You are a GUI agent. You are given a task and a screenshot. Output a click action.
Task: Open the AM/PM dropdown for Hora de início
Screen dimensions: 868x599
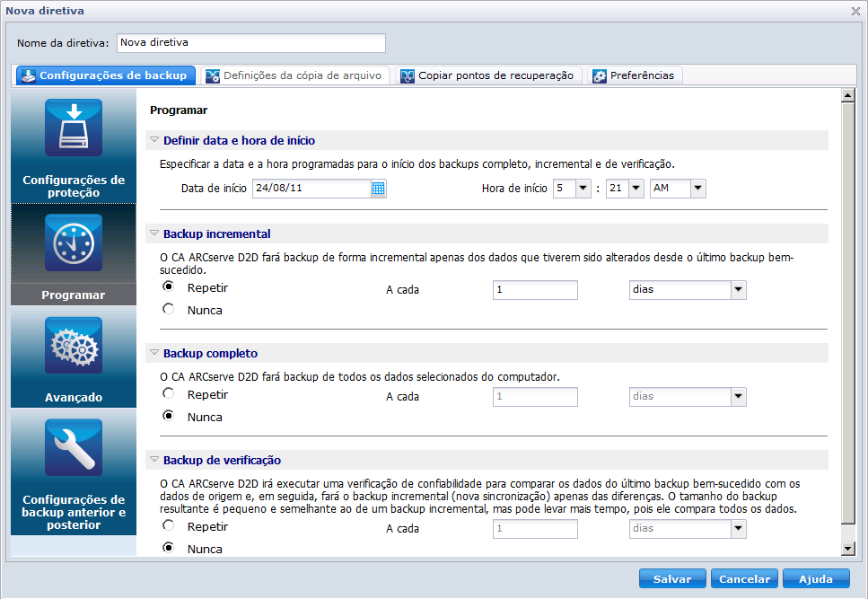pos(698,188)
